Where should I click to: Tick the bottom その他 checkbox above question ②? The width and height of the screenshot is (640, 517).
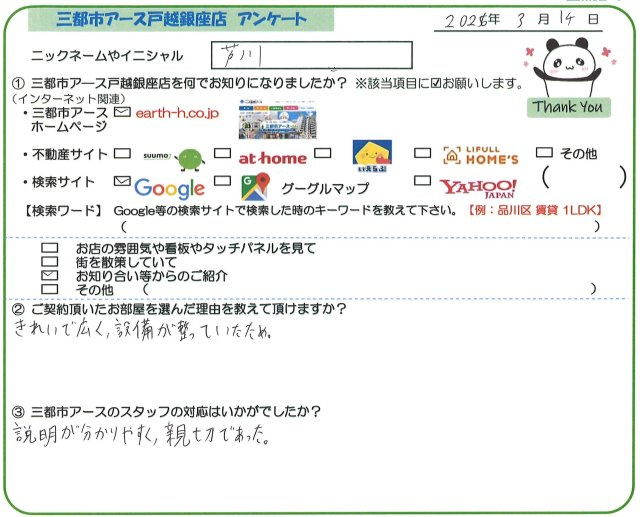[49, 289]
